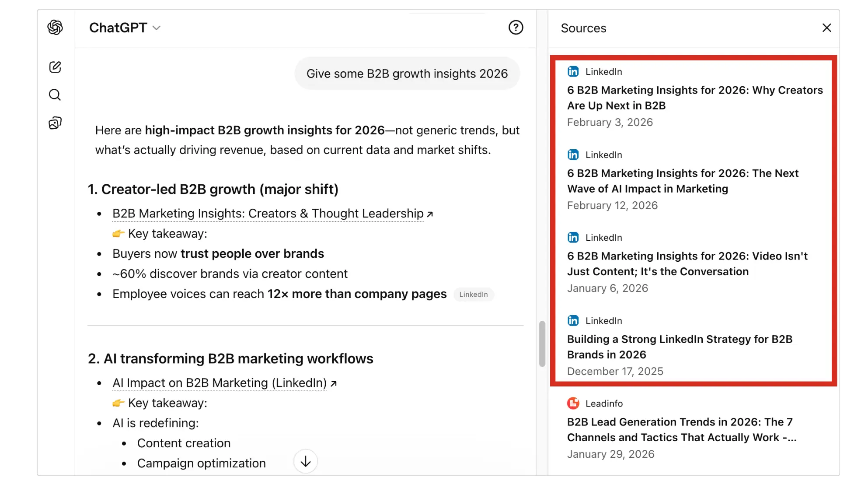Click the scroll to bottom arrow button
The height and width of the screenshot is (488, 868).
pyautogui.click(x=305, y=461)
